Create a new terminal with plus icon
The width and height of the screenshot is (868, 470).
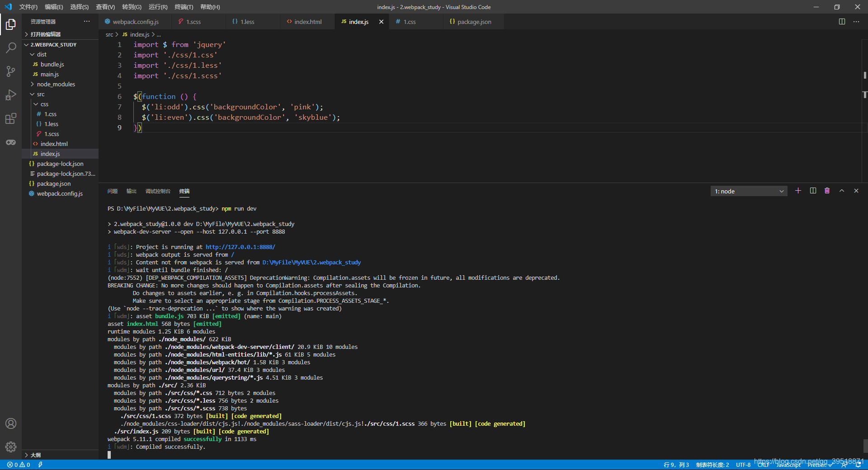pos(798,191)
